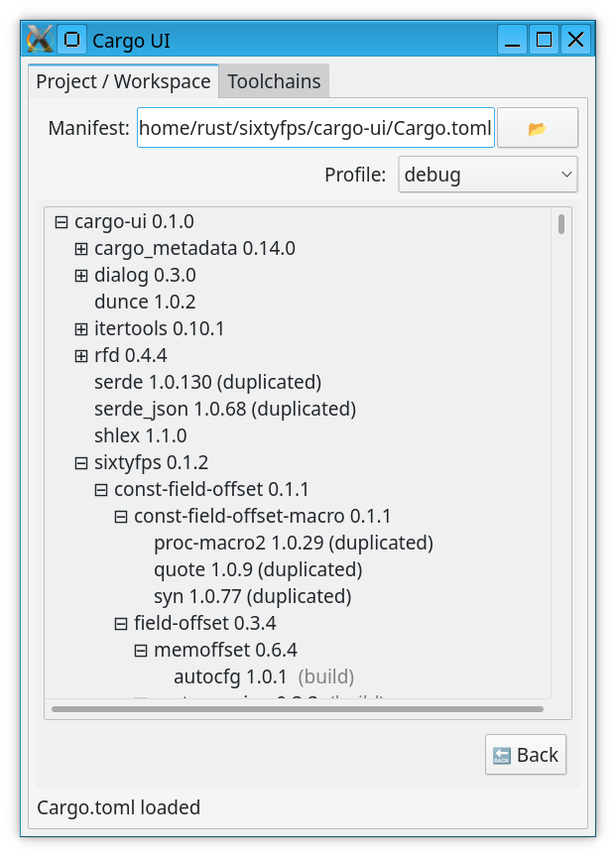Select the shlex 1.1.0 entry
This screenshot has height=857, width=616.
click(140, 435)
